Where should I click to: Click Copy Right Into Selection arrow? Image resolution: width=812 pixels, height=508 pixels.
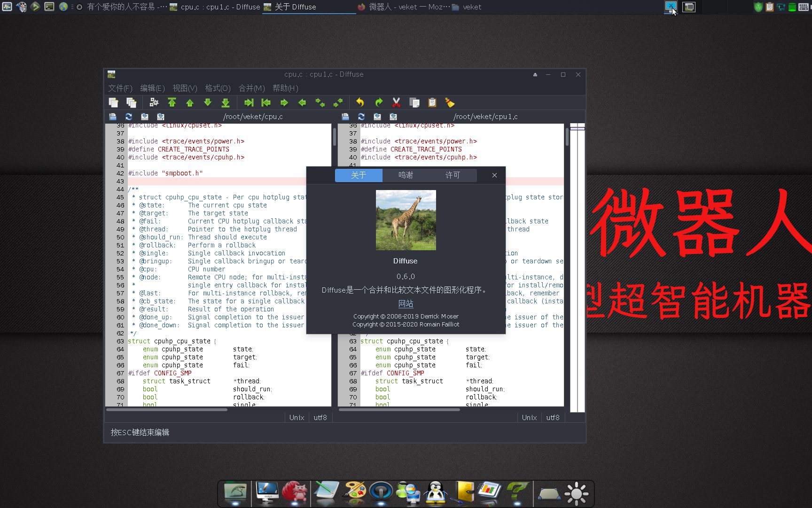[x=302, y=103]
